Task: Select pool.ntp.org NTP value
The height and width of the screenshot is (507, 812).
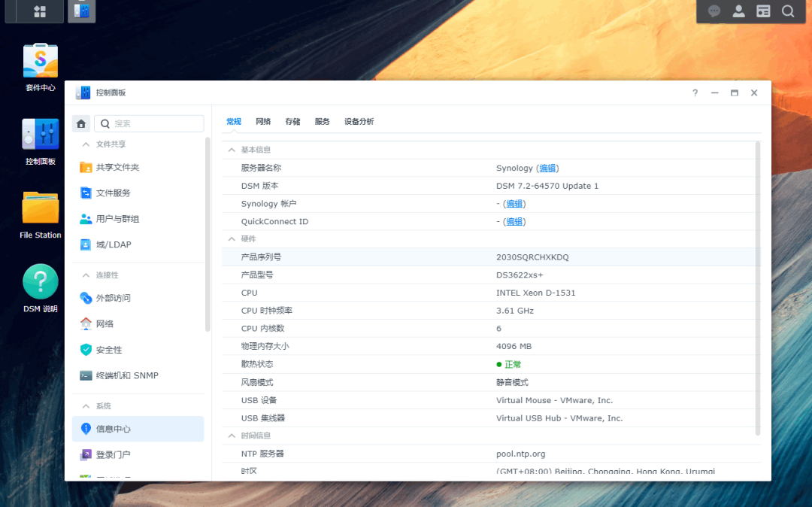Action: (x=520, y=454)
